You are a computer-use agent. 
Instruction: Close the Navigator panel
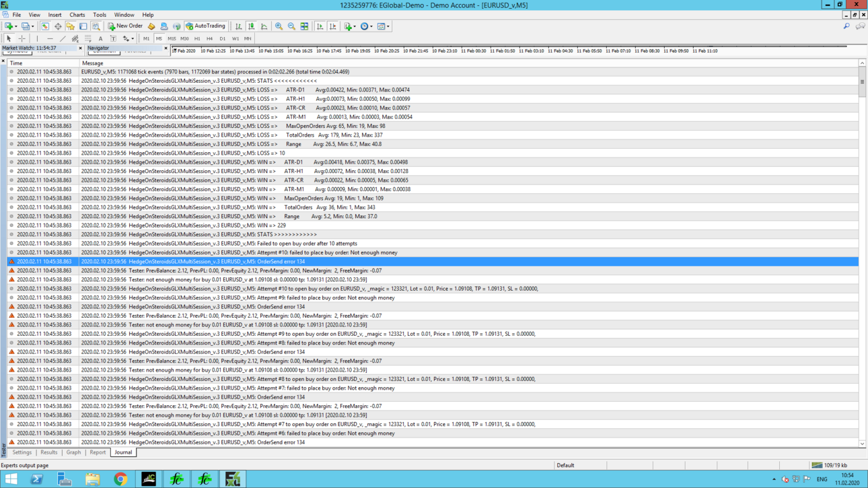click(166, 48)
